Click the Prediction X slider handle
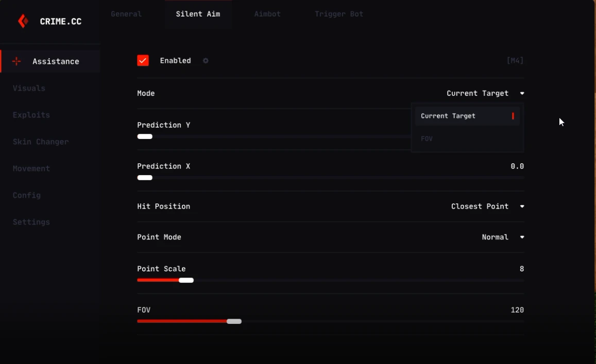This screenshot has width=596, height=364. click(x=145, y=178)
